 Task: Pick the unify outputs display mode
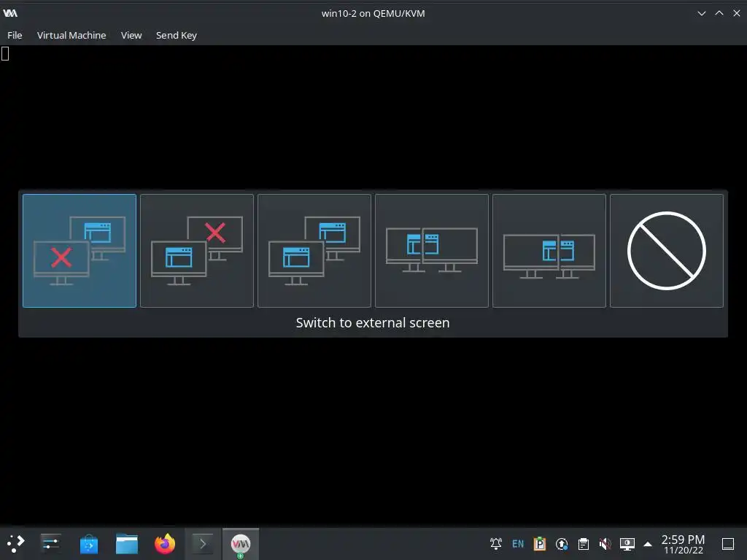tap(314, 251)
